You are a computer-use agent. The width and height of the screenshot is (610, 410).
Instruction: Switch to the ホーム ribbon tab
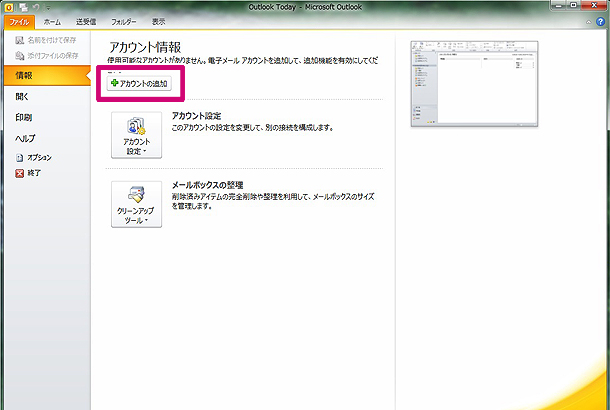(52, 22)
